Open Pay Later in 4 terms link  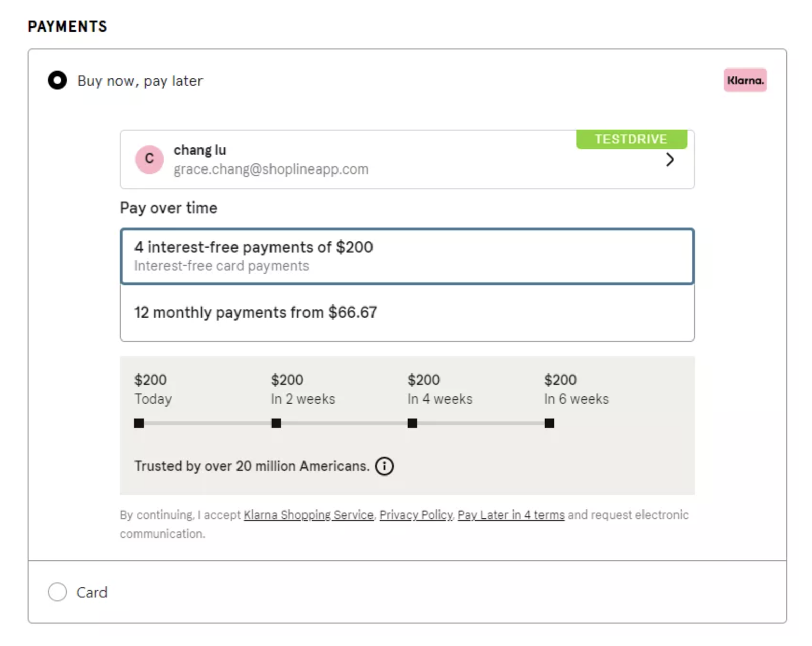tap(511, 515)
